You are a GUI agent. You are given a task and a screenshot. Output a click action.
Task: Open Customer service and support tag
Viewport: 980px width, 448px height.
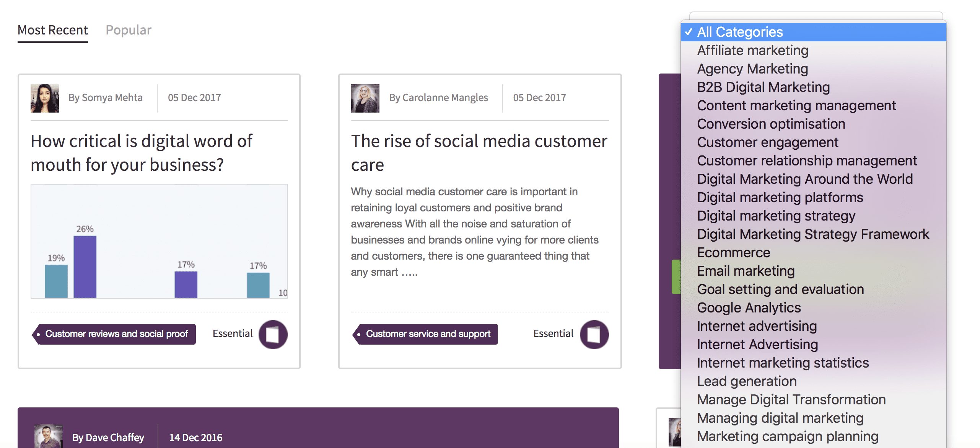[428, 334]
